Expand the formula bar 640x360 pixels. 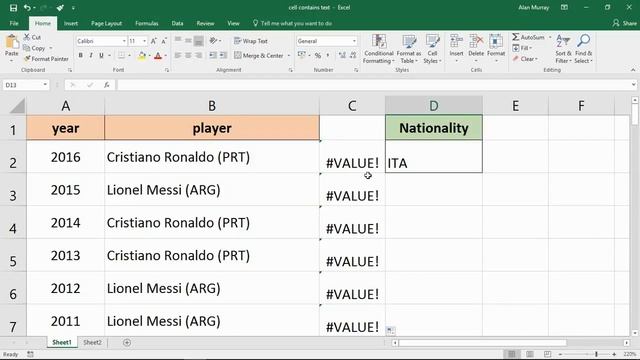[x=633, y=85]
